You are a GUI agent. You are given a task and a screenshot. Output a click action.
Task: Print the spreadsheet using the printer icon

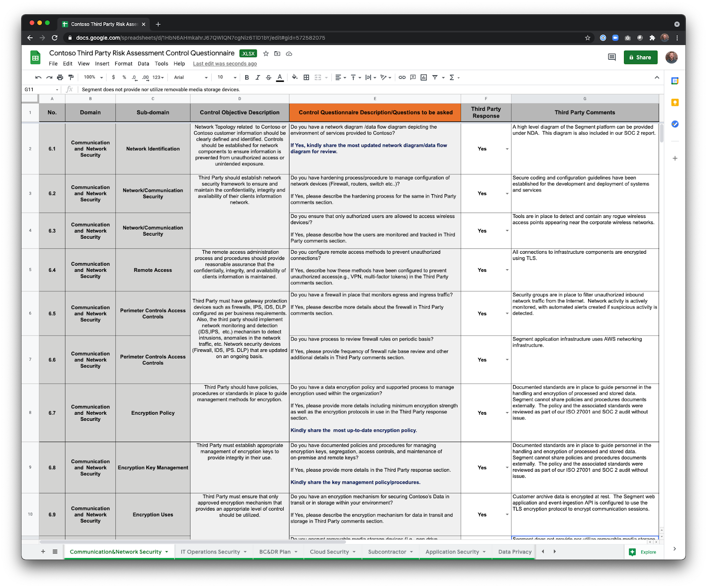(x=60, y=77)
